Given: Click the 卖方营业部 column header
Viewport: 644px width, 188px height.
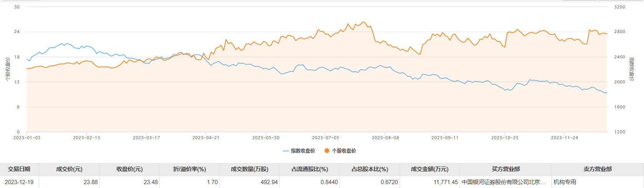Looking at the screenshot, I should click(598, 169).
